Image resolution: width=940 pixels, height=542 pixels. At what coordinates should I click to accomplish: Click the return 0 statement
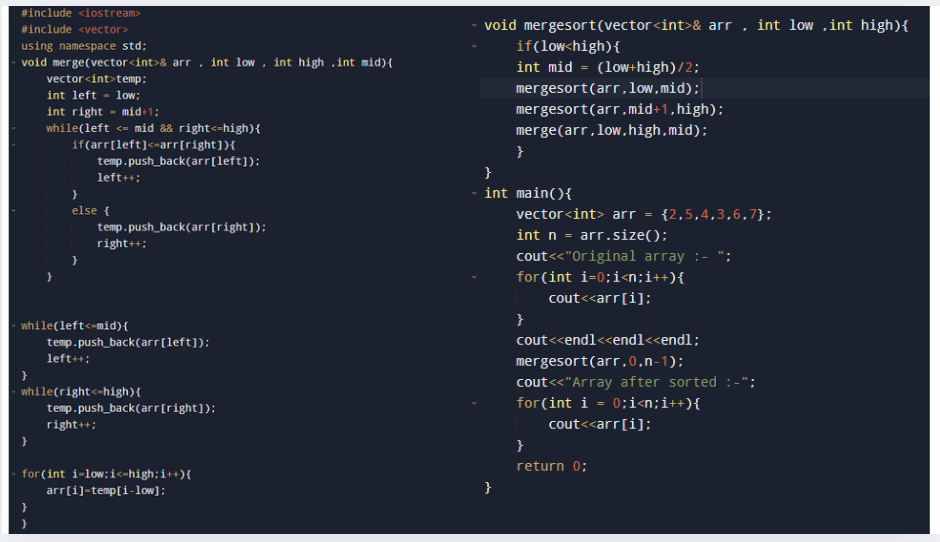tap(552, 466)
